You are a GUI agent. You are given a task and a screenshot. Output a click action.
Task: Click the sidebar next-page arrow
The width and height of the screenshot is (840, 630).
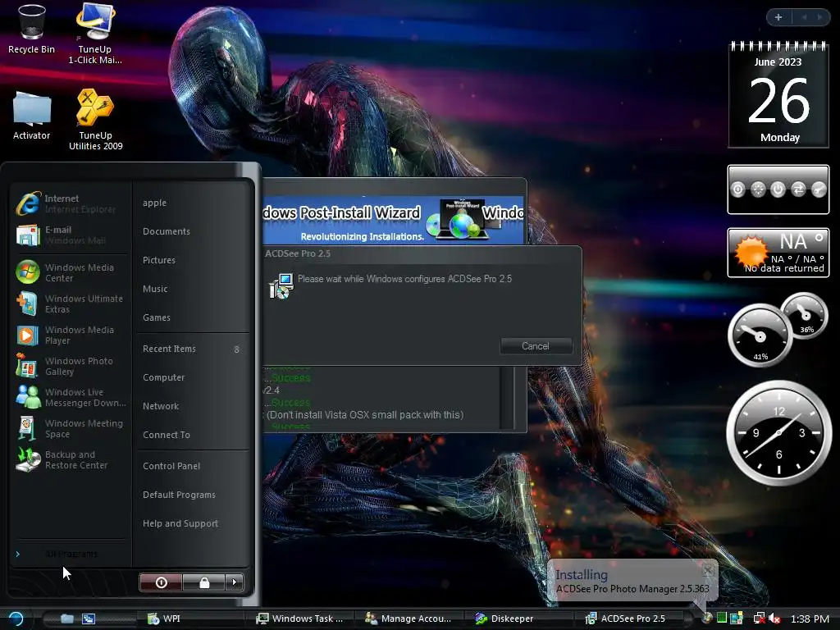819,18
